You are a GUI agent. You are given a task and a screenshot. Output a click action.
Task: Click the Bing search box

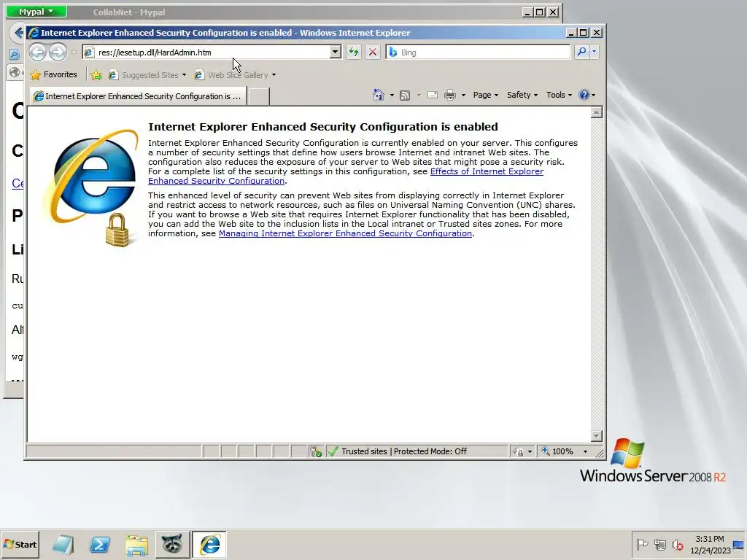click(478, 52)
